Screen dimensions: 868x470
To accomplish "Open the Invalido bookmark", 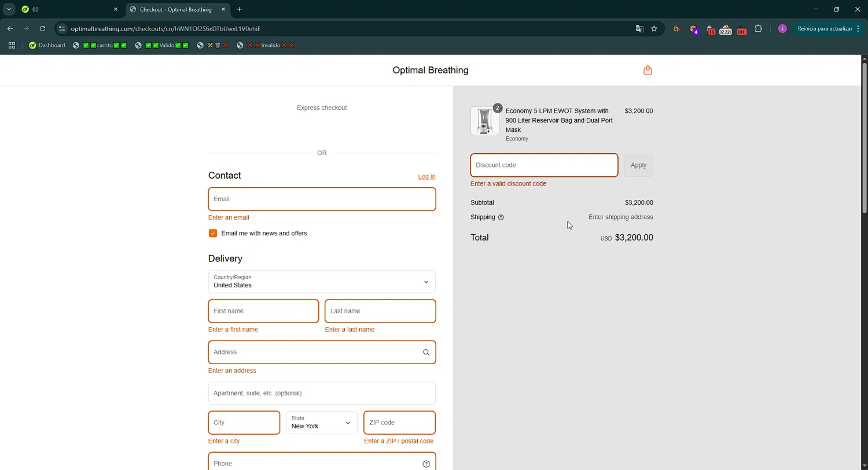I will pos(266,45).
